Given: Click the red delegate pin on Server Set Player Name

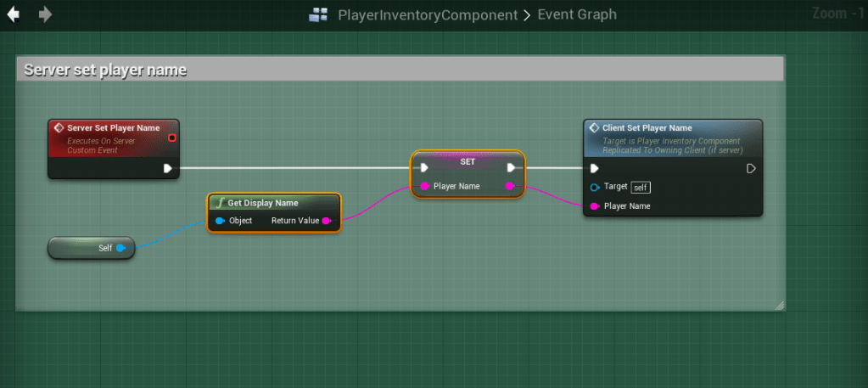Looking at the screenshot, I should (172, 138).
